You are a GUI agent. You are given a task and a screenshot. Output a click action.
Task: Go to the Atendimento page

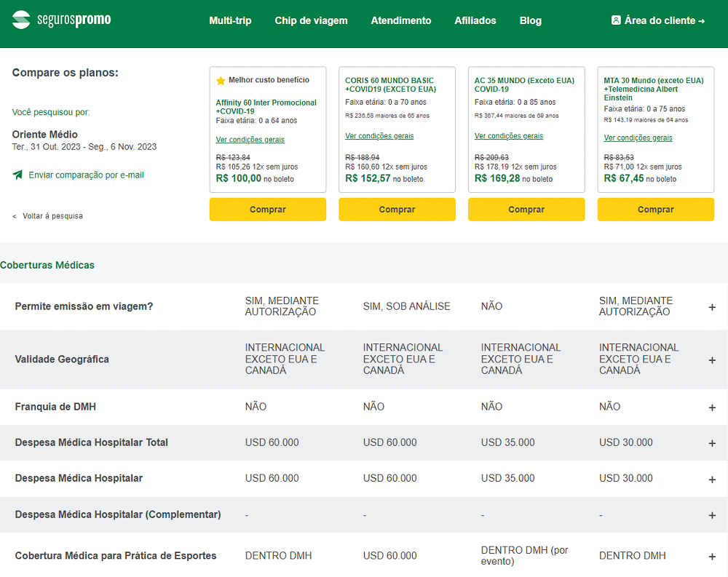[x=401, y=20]
